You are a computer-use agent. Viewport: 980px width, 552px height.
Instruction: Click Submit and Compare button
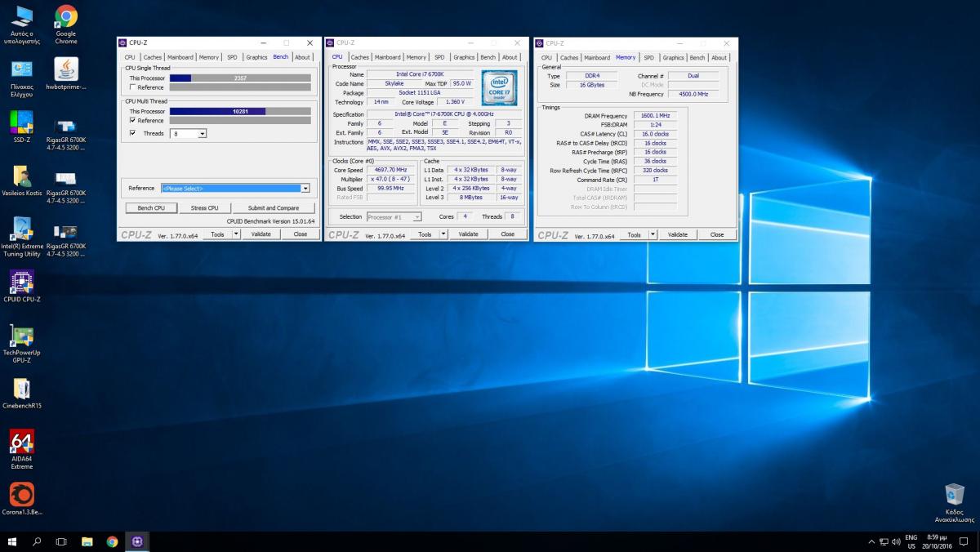273,207
